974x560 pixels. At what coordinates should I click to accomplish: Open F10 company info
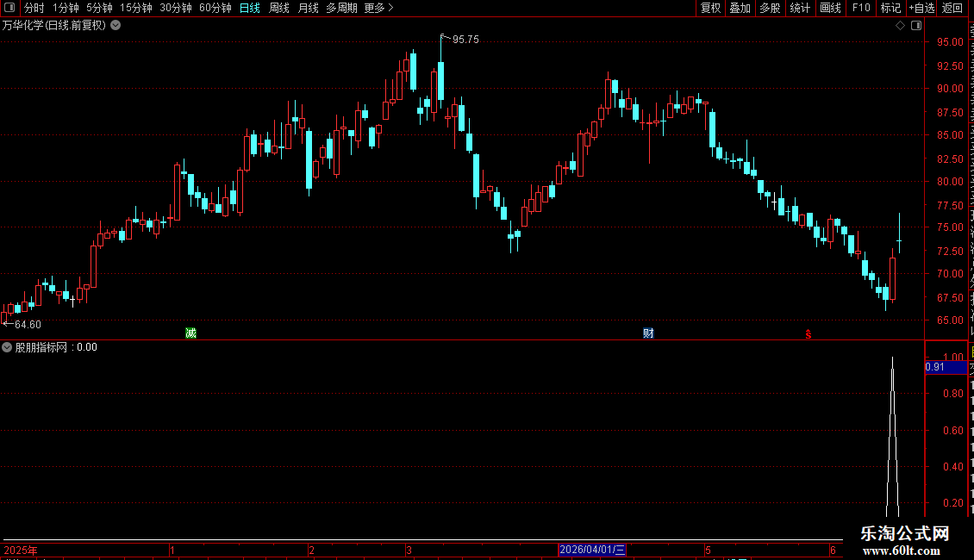(861, 8)
